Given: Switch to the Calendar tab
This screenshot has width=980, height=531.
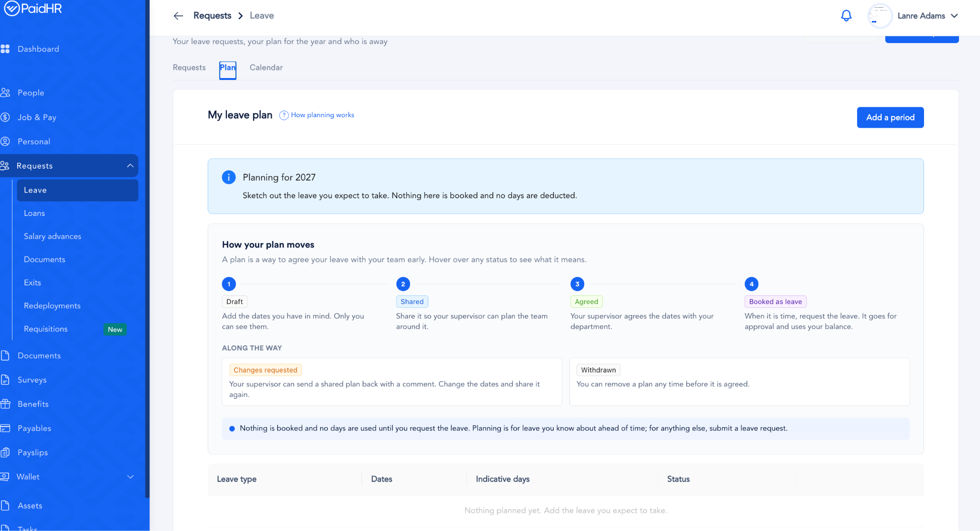Looking at the screenshot, I should coord(266,68).
